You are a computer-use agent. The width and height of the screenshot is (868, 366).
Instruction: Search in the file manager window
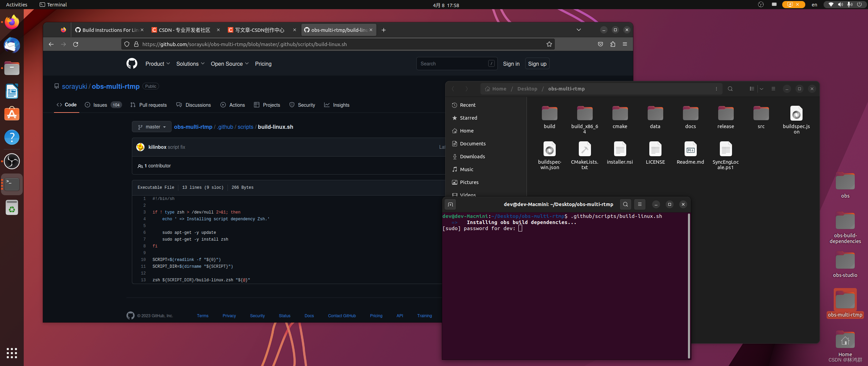pyautogui.click(x=730, y=89)
